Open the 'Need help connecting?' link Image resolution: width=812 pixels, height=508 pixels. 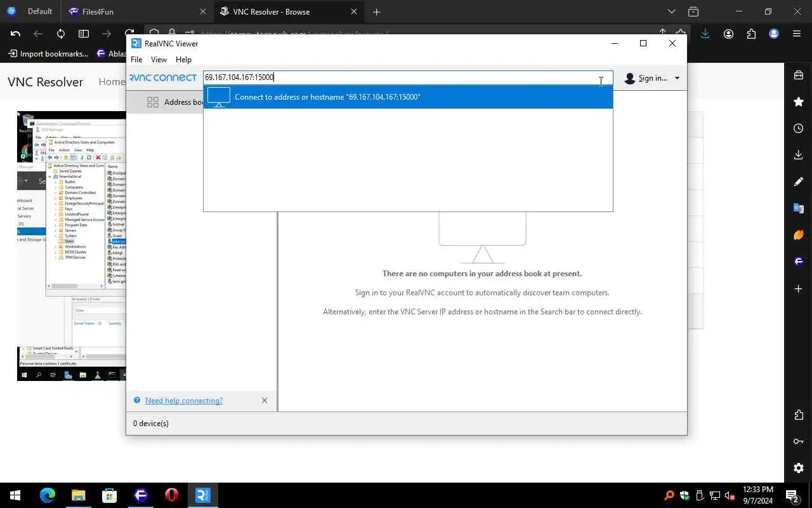(x=183, y=401)
